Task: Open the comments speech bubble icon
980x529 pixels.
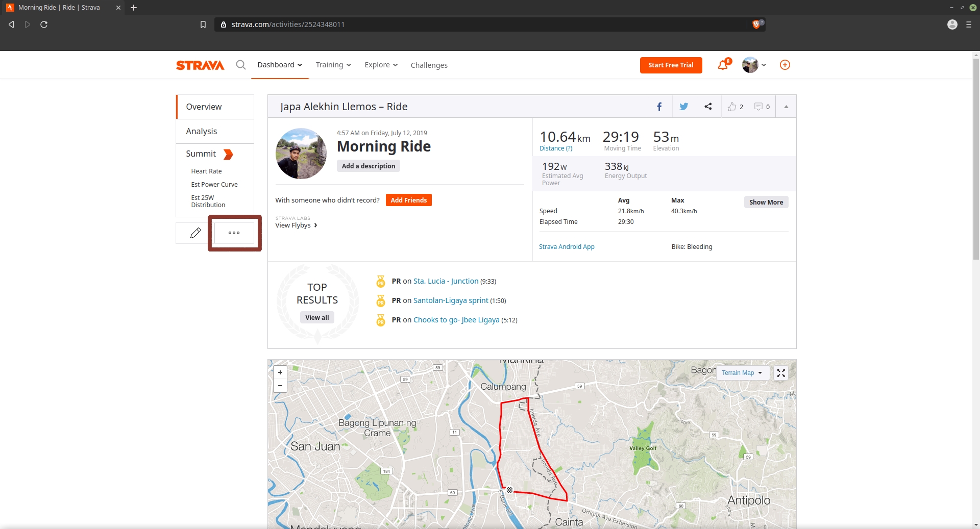Action: pyautogui.click(x=758, y=107)
